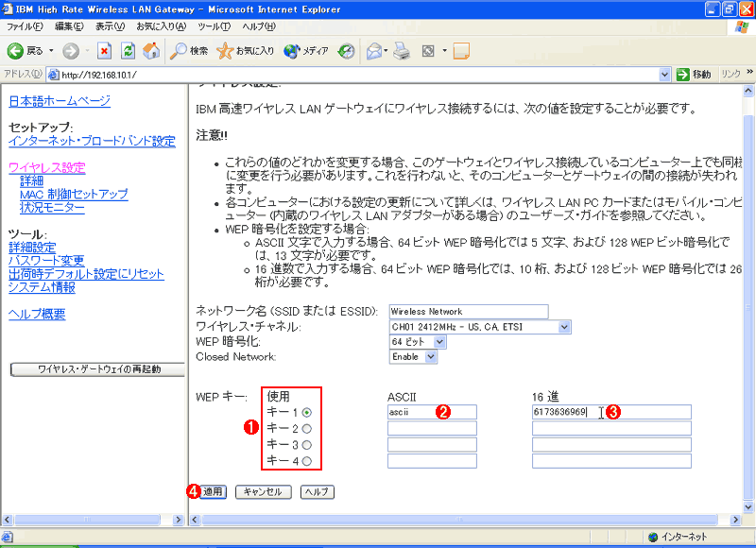Image resolution: width=756 pixels, height=548 pixels.
Task: Click the page icon in the status bar
Action: 7,537
